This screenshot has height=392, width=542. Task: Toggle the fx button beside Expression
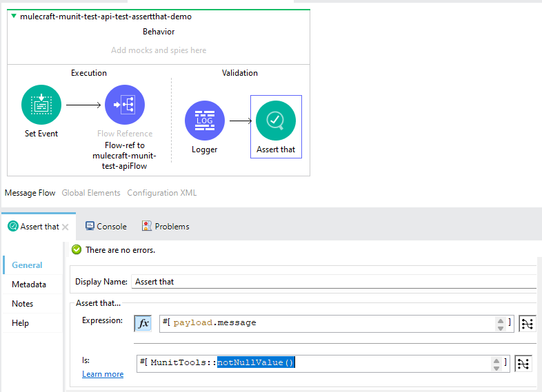[143, 323]
